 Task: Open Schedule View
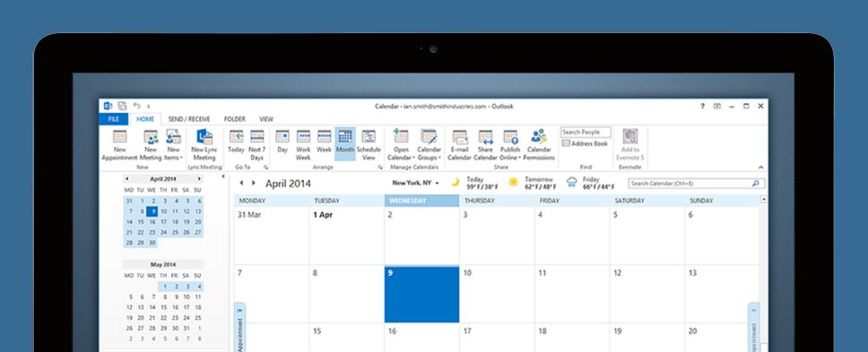pos(369,145)
